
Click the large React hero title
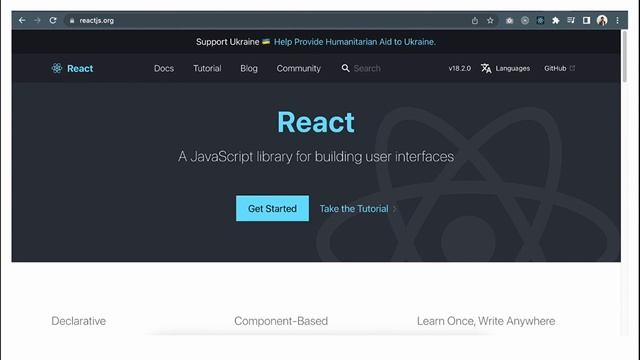click(316, 122)
